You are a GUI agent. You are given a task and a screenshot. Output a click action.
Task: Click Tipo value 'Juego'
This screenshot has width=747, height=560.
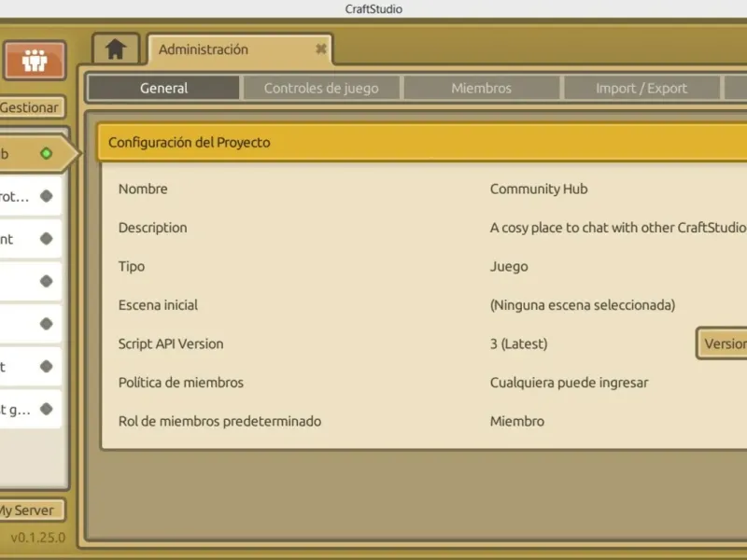point(509,266)
